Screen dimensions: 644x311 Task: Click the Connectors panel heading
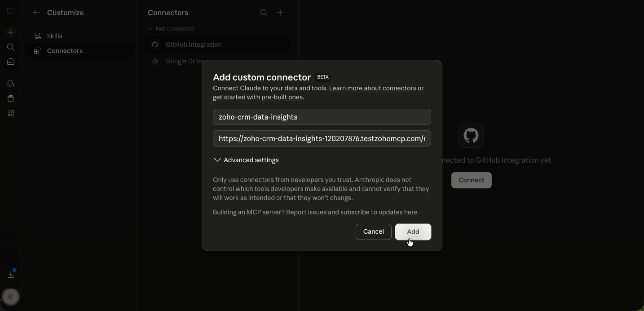pyautogui.click(x=168, y=13)
